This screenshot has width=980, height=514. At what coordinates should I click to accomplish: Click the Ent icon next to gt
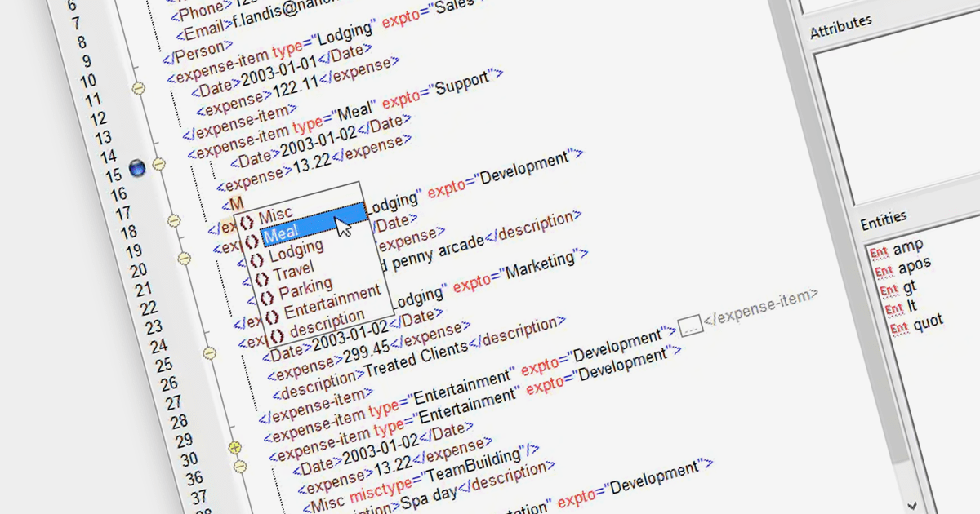[x=885, y=290]
